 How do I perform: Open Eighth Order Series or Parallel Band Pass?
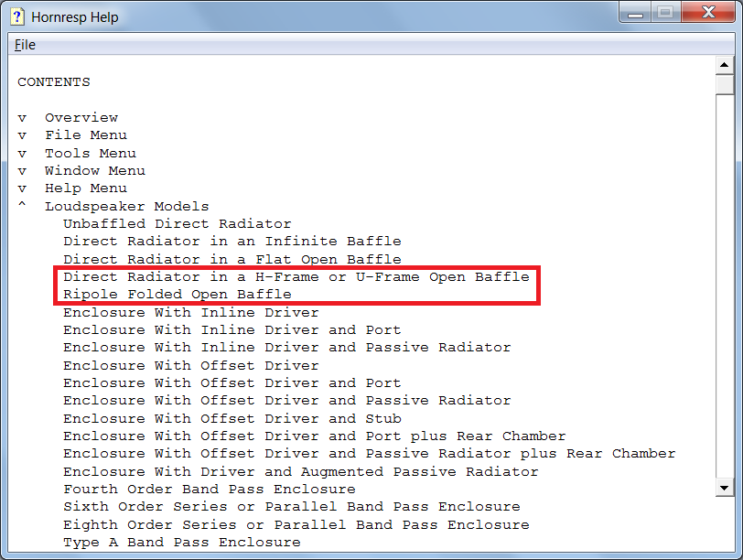click(296, 524)
